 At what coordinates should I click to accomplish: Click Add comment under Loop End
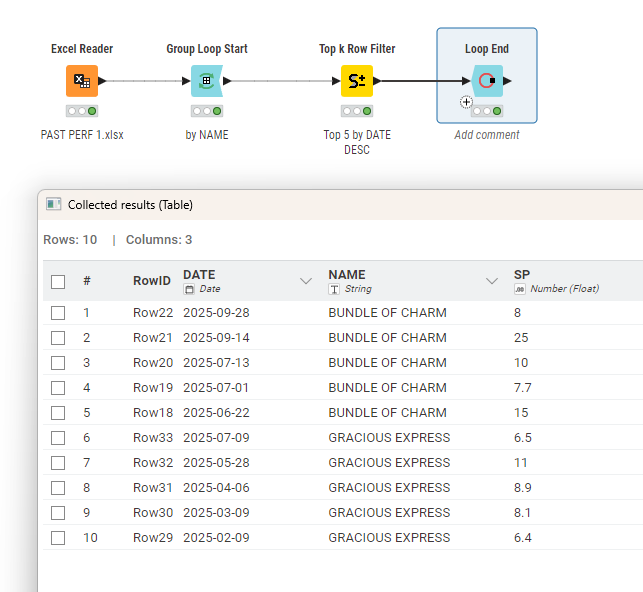[x=487, y=135]
